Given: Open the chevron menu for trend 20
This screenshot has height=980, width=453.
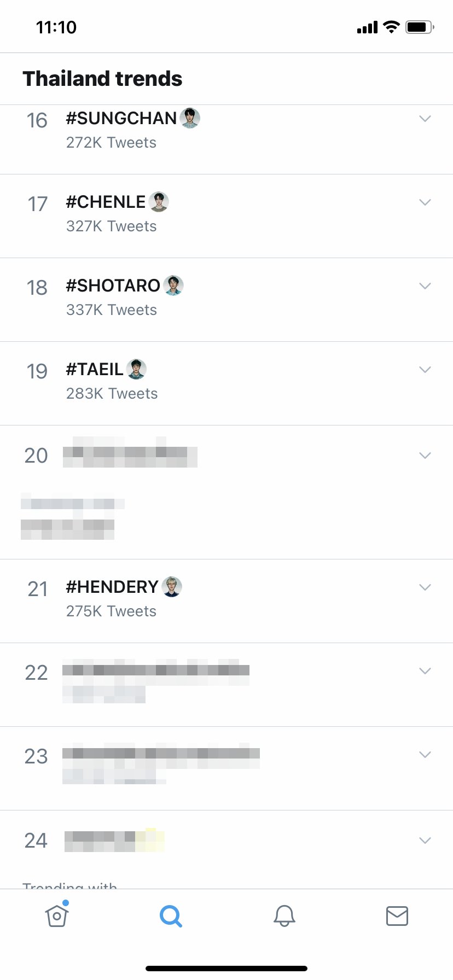Looking at the screenshot, I should coord(425,456).
